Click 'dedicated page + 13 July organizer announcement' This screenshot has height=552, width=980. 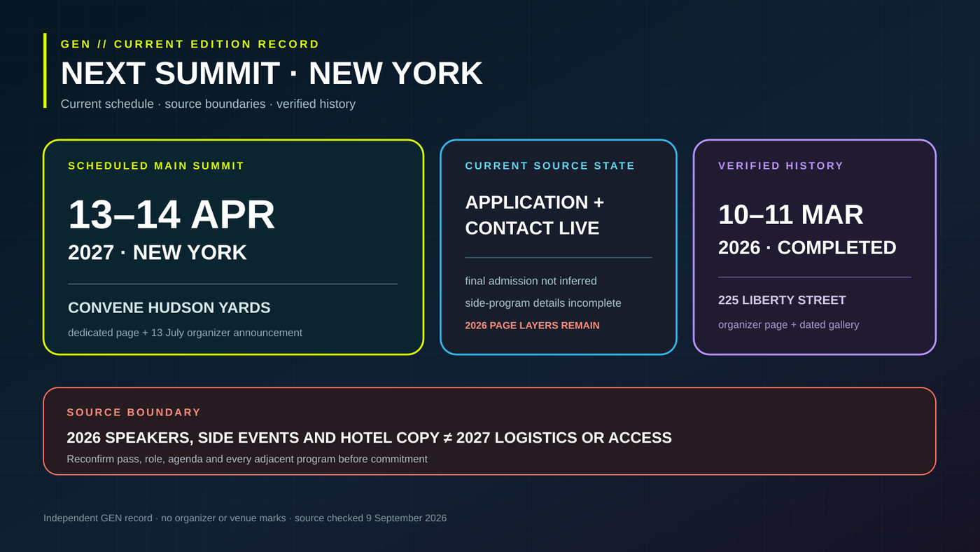[185, 333]
